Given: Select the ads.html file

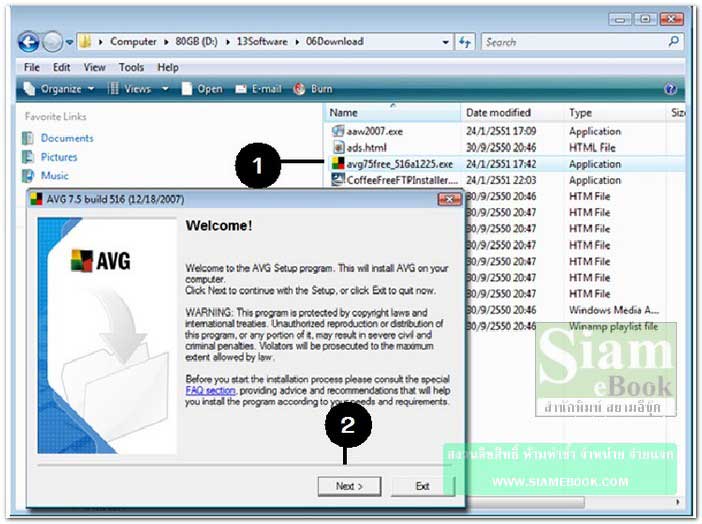Looking at the screenshot, I should pyautogui.click(x=366, y=147).
